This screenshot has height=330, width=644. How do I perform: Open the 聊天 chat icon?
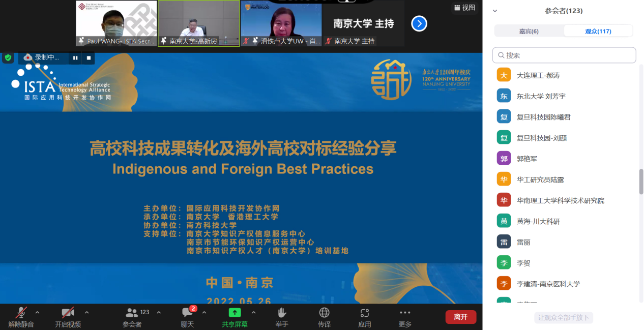[187, 313]
